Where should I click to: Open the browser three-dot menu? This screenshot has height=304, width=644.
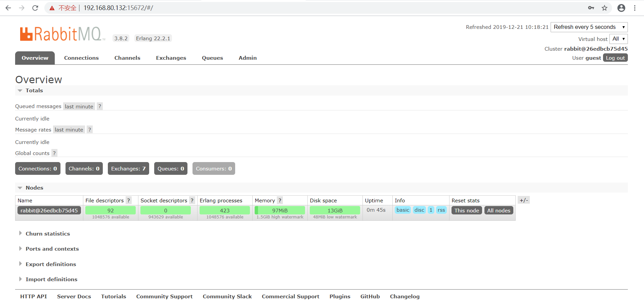[x=635, y=8]
